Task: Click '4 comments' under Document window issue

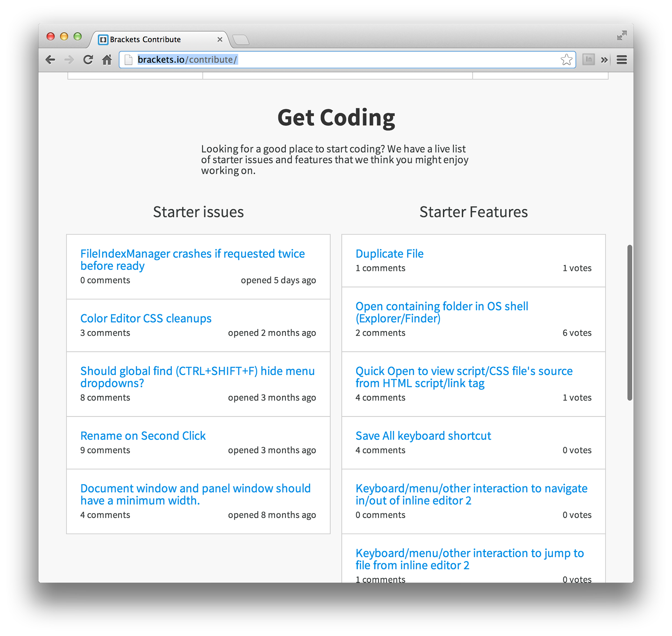Action: (105, 515)
